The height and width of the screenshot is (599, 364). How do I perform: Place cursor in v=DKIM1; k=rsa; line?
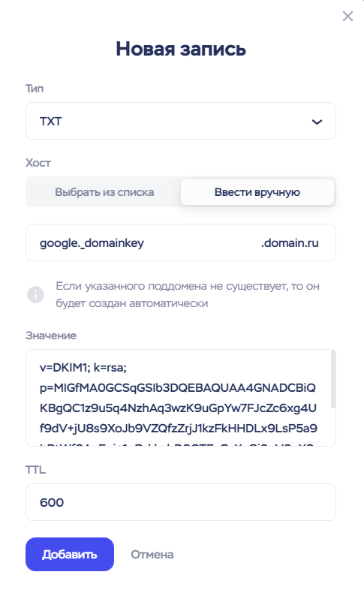[x=83, y=368]
